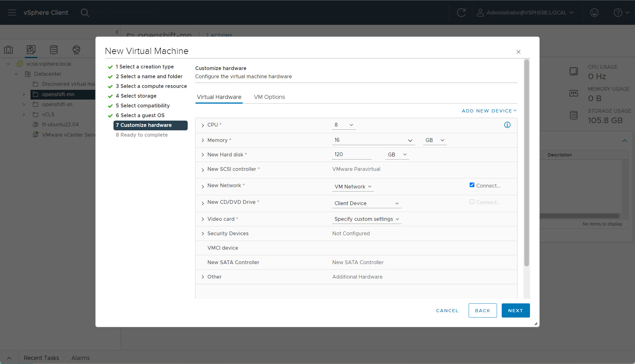Click the search magnifier icon
635x364 pixels.
(x=85, y=13)
